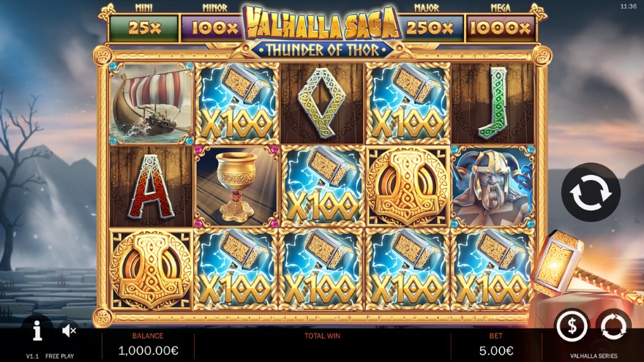Open bet settings with dollar icon
Image resolution: width=644 pixels, height=362 pixels.
click(572, 326)
